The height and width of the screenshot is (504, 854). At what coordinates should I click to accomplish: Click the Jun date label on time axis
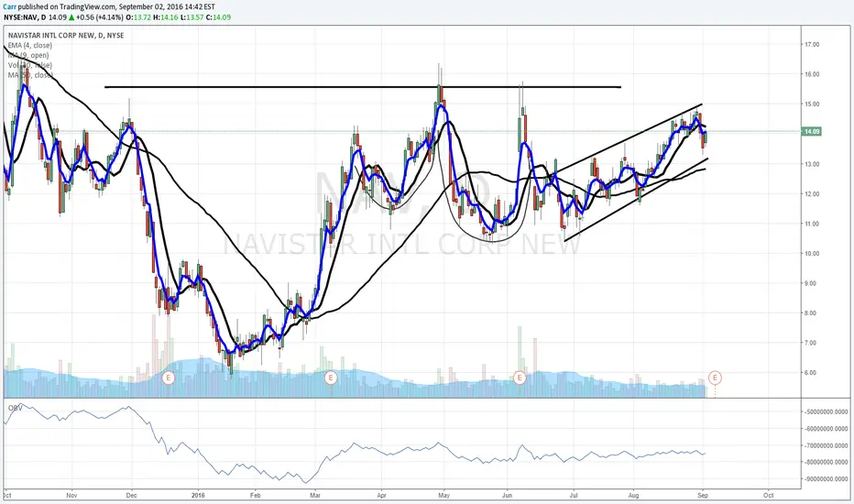(x=507, y=496)
